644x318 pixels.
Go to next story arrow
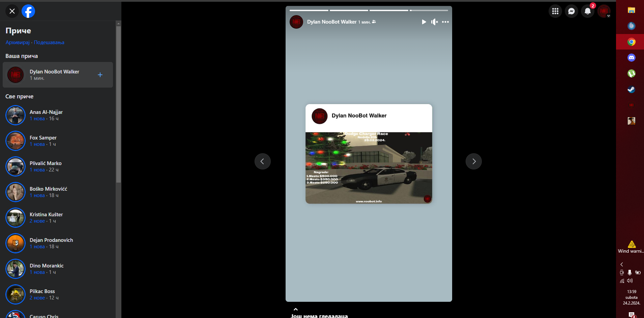click(x=473, y=161)
